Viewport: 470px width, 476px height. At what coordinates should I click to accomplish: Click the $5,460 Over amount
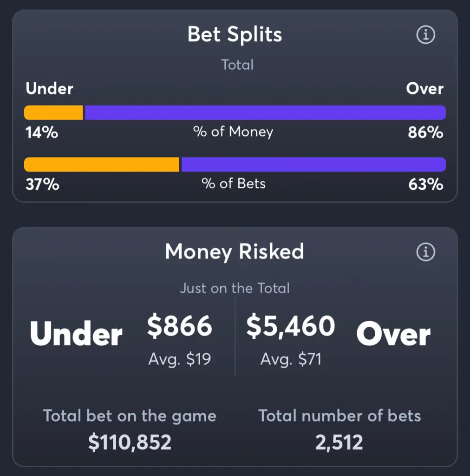(290, 327)
